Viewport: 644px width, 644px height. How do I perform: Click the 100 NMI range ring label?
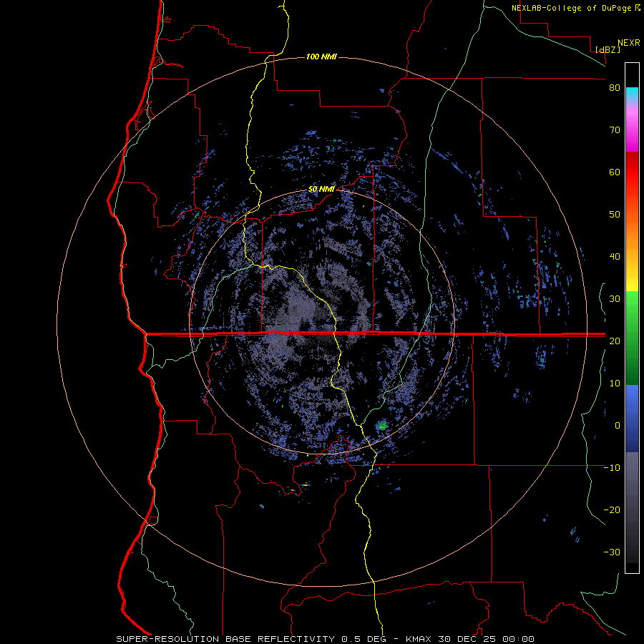coord(321,57)
